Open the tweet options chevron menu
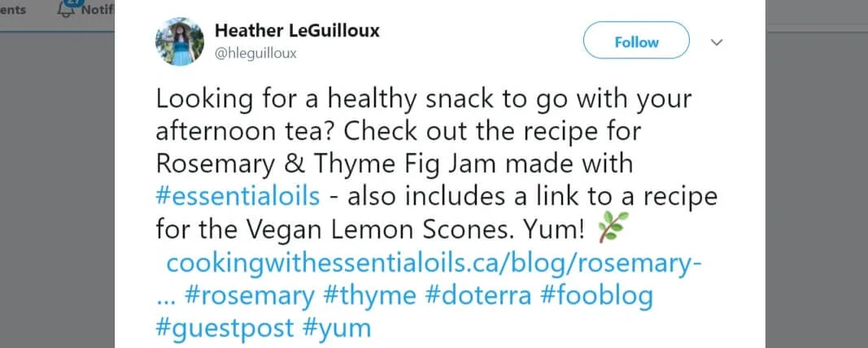The width and height of the screenshot is (868, 348). click(x=717, y=42)
